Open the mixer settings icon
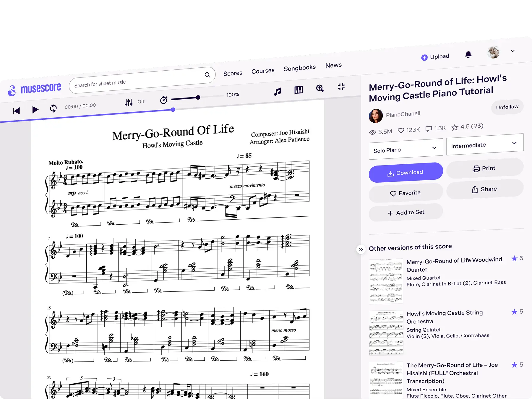This screenshot has width=532, height=399. (128, 102)
